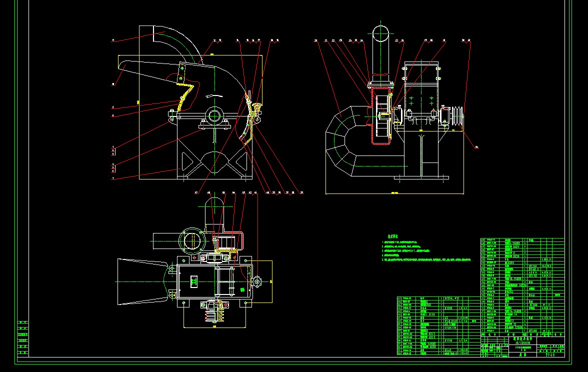The image size is (588, 372).
Task: Select the tall parts list table at right
Action: pos(522,286)
